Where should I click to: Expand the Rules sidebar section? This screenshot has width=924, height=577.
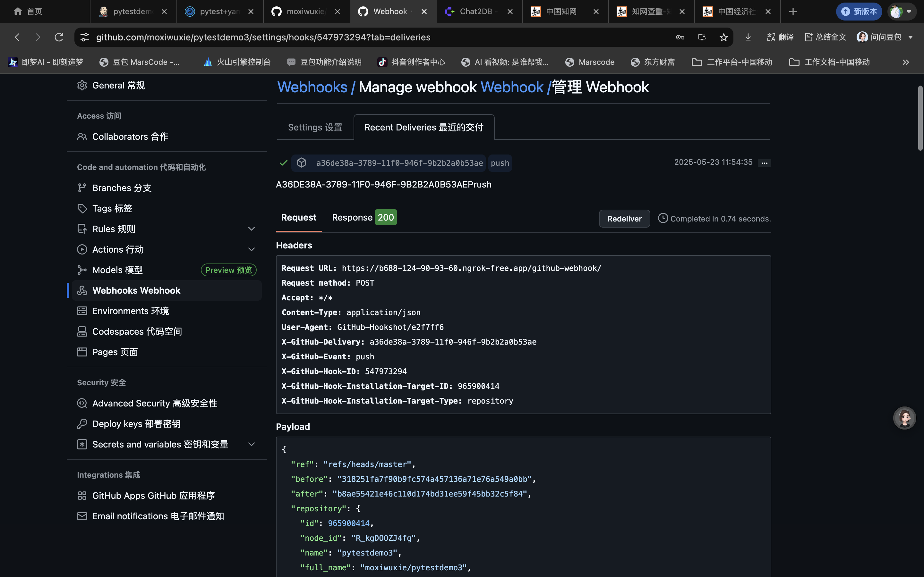tap(251, 229)
